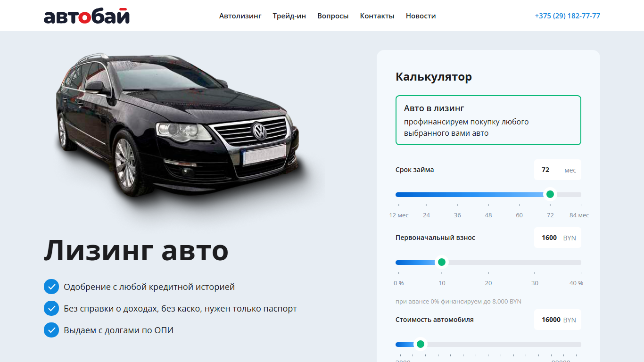
Task: Click the note при авансе 0% финансируем до 8.000 BYN
Action: 458,302
